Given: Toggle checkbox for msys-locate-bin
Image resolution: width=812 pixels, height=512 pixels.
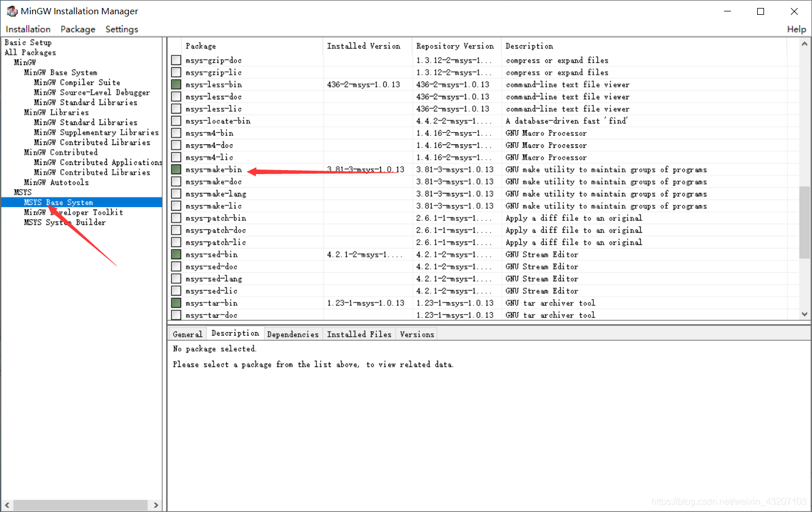Looking at the screenshot, I should (176, 121).
